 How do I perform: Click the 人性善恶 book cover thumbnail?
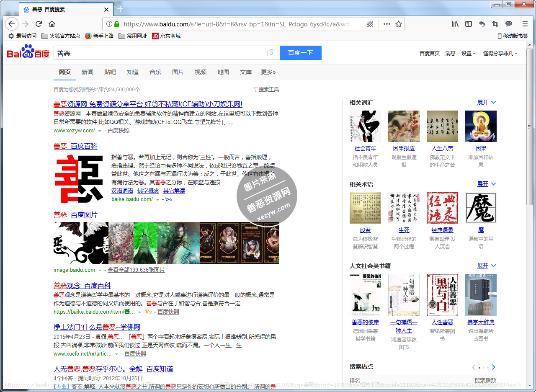[x=442, y=295]
